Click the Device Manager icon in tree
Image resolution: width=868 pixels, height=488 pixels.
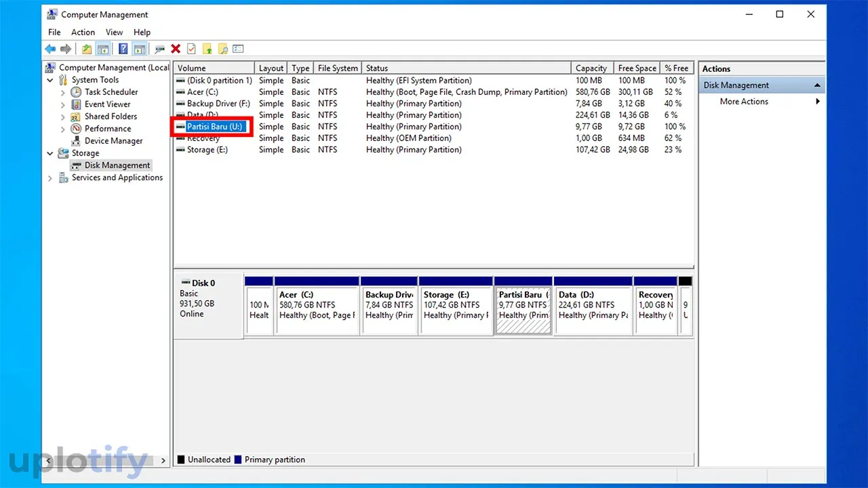76,141
